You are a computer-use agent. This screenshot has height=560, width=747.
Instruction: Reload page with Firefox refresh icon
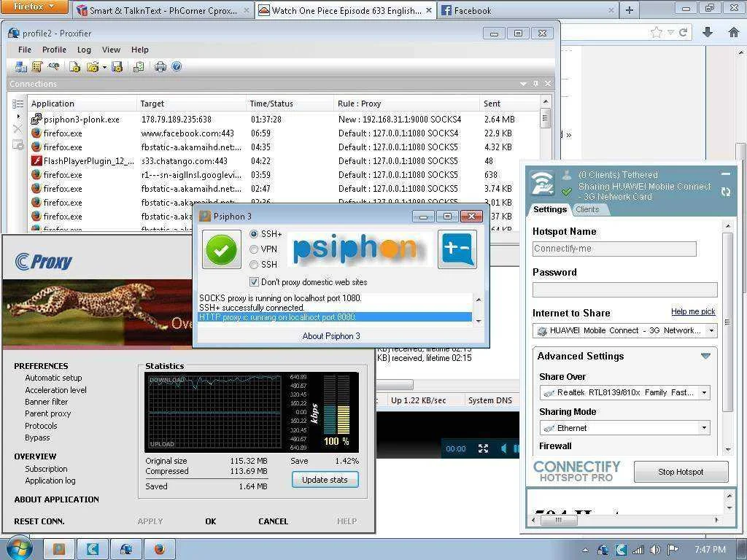click(x=683, y=32)
